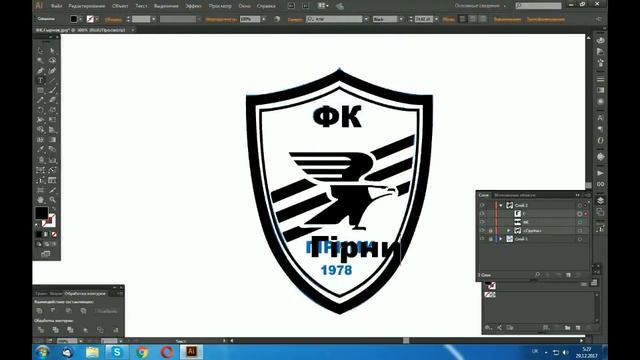
Task: Click Locate Object magnifier in Layers panel
Action: (x=538, y=275)
